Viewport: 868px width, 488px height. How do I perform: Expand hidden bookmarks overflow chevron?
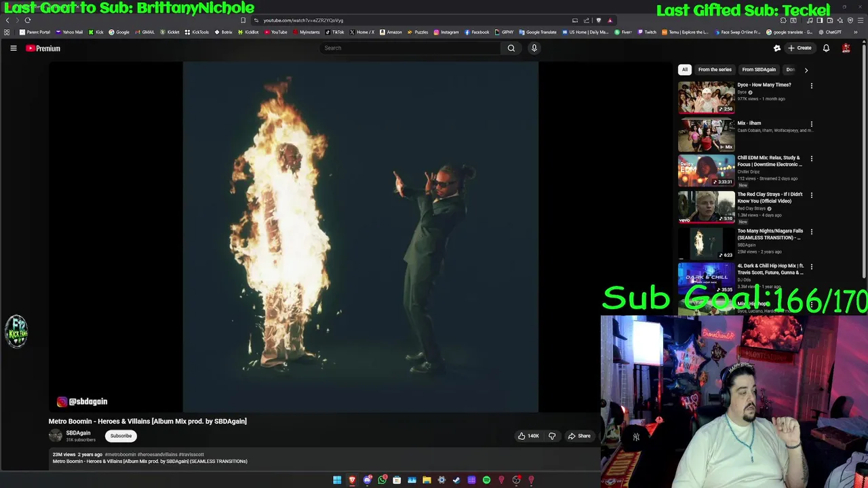[856, 32]
